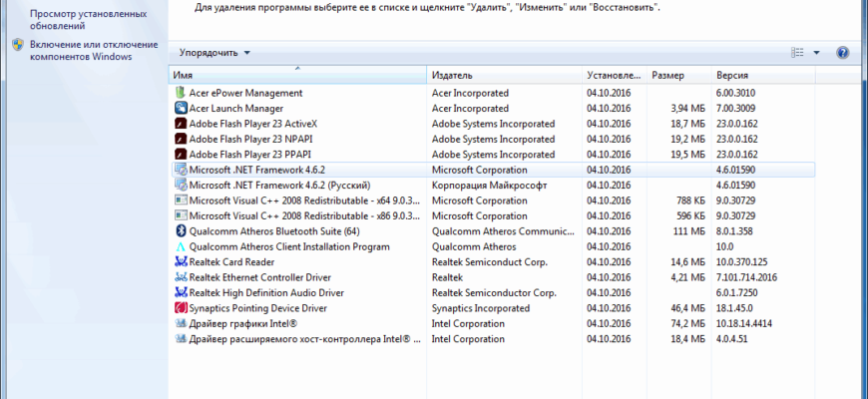Viewport: 868px width, 399px height.
Task: Click the shield icon beside Windows components link
Action: [x=18, y=45]
